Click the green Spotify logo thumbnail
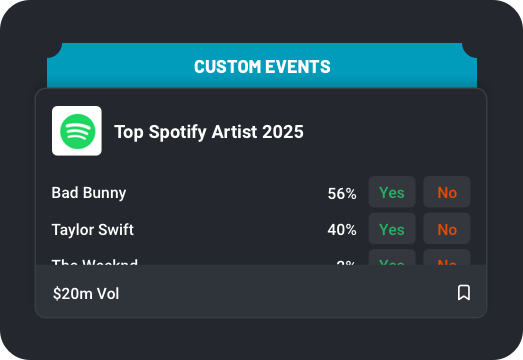Screen dimensions: 523x360 (x=77, y=131)
